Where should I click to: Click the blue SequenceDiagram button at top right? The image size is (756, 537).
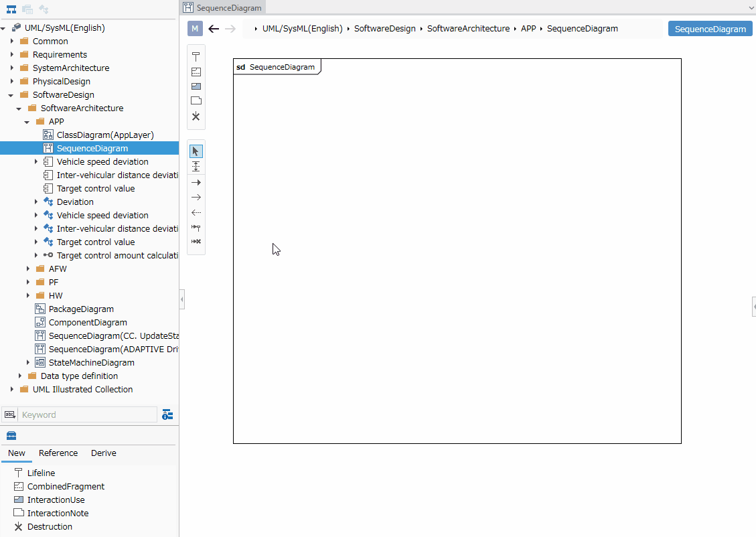click(x=710, y=29)
